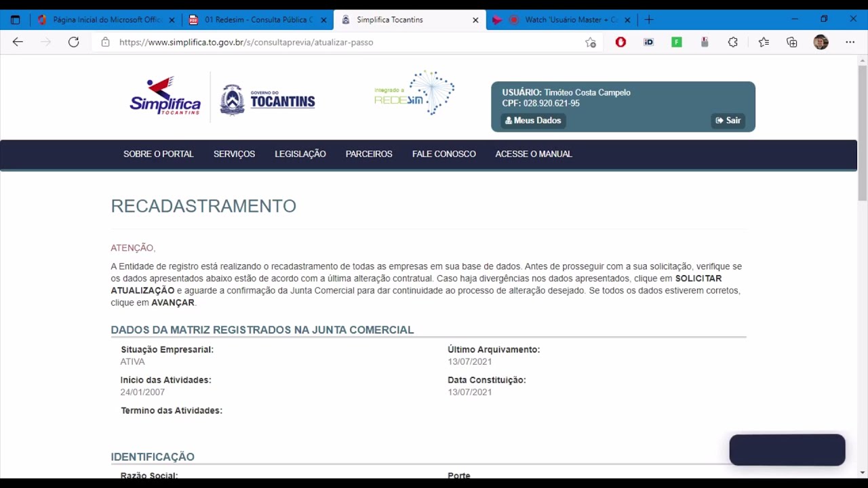This screenshot has width=868, height=488.
Task: Open a new browser tab
Action: tap(649, 20)
